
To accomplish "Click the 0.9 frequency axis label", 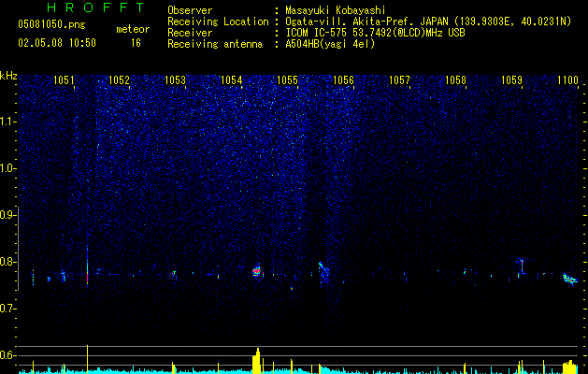I will (x=7, y=215).
